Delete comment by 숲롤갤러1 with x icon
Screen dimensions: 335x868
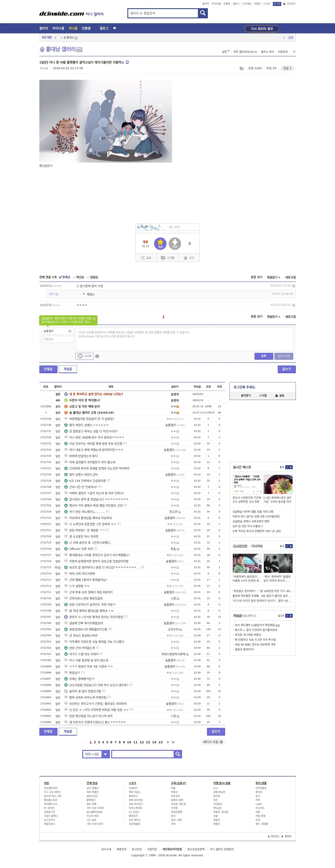(294, 286)
